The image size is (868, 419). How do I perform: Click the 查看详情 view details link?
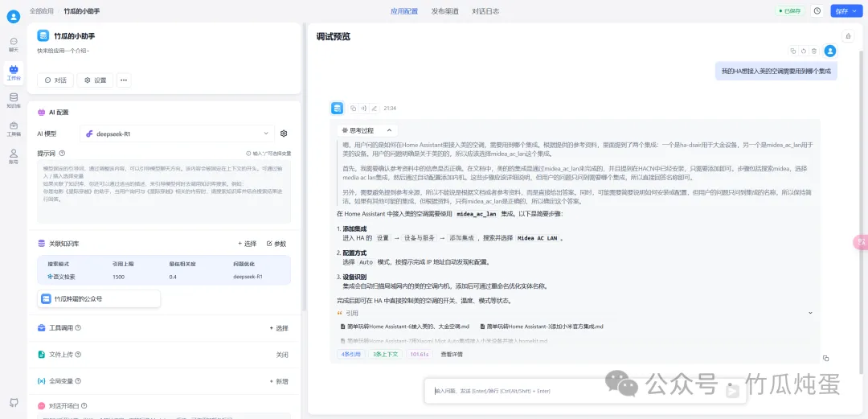(x=452, y=354)
